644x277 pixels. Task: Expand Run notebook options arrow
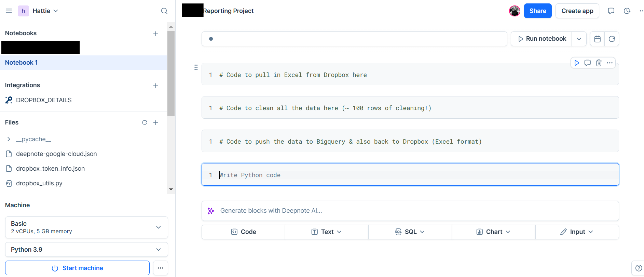pos(579,39)
